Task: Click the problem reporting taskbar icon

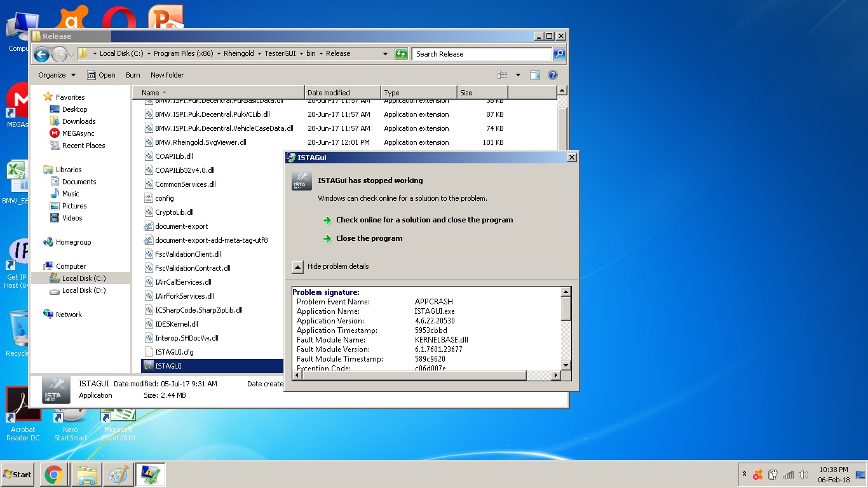Action: coord(151,475)
